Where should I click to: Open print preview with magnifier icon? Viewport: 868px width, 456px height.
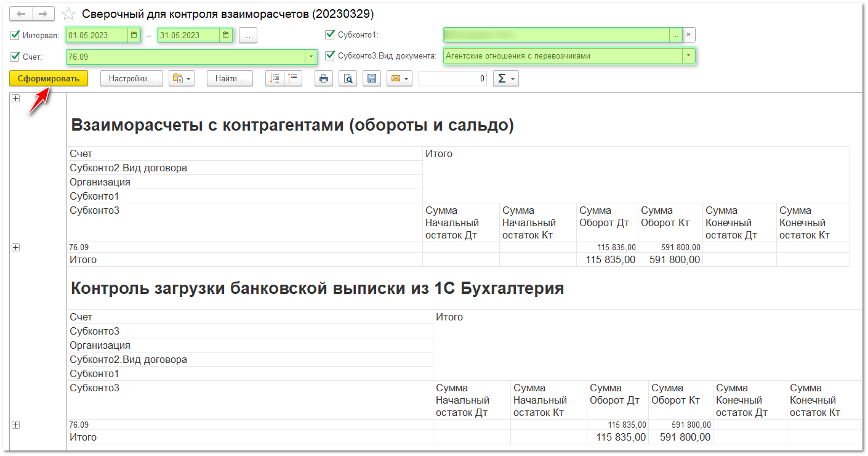tap(348, 79)
